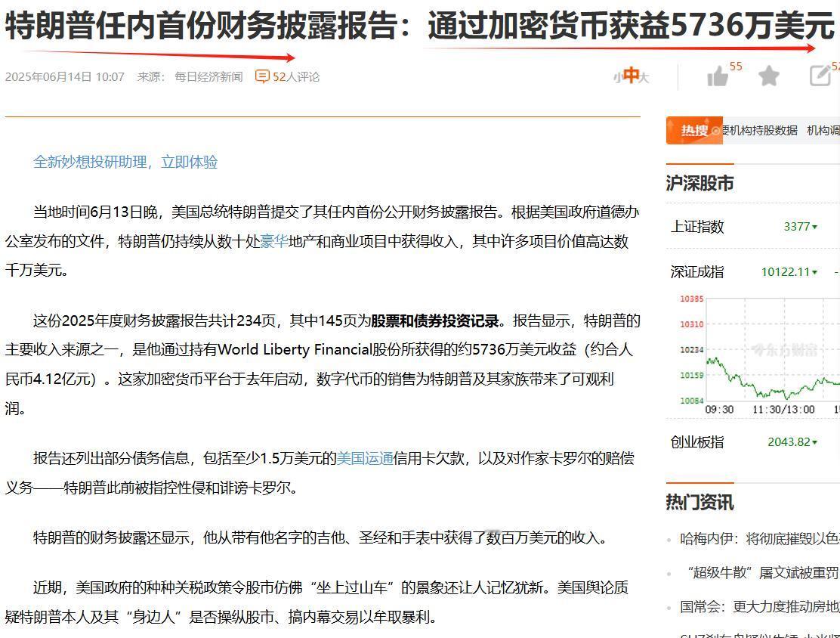Open news item about 超级牛散 屠文斌
The height and width of the screenshot is (638, 840).
[760, 572]
